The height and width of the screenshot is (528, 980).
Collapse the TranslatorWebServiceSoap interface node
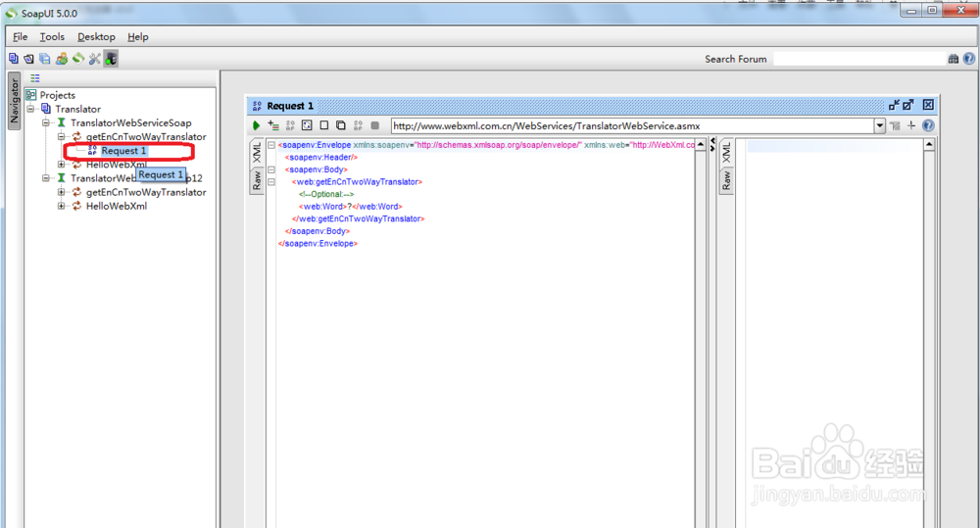(x=46, y=123)
